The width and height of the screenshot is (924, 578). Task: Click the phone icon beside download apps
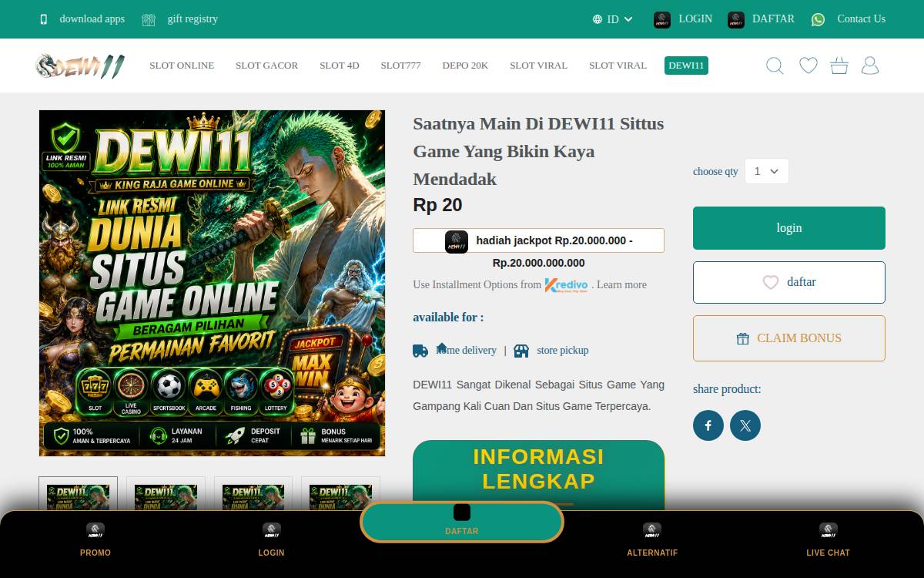coord(44,19)
